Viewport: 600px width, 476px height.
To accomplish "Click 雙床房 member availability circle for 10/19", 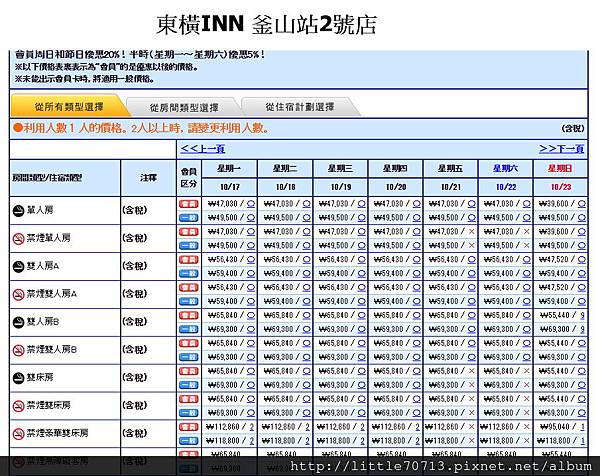I will coord(362,372).
